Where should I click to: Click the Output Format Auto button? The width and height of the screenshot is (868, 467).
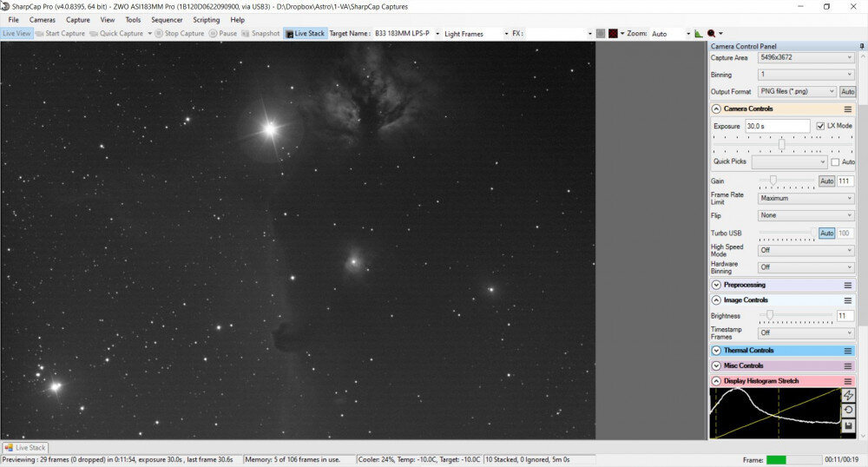click(847, 91)
